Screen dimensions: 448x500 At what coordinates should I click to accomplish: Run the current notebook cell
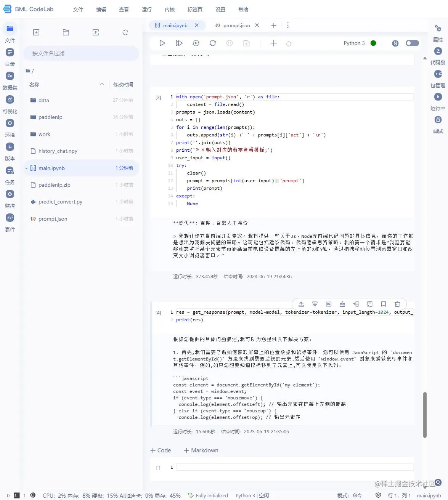162,43
